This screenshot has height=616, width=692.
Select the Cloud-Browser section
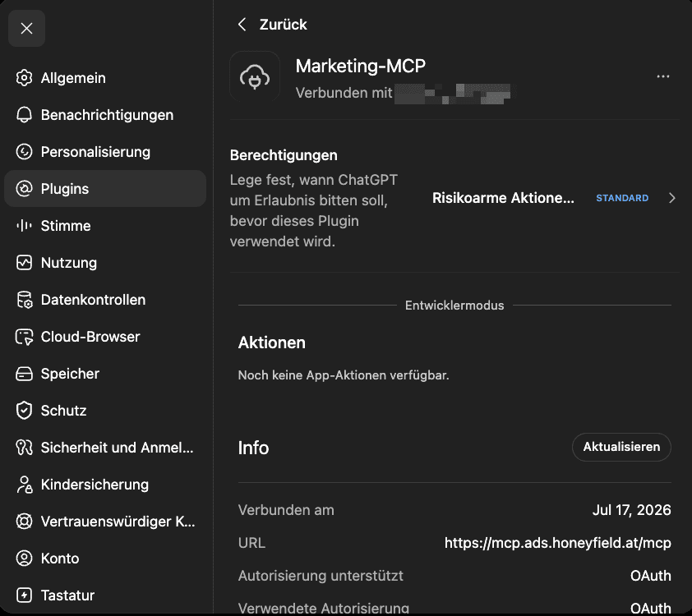105,337
